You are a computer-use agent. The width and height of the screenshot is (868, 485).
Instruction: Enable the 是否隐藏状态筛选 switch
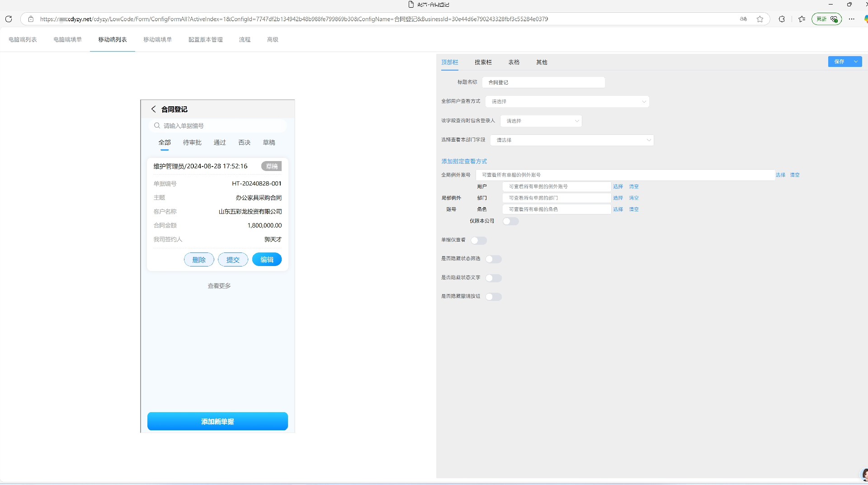[x=494, y=259]
